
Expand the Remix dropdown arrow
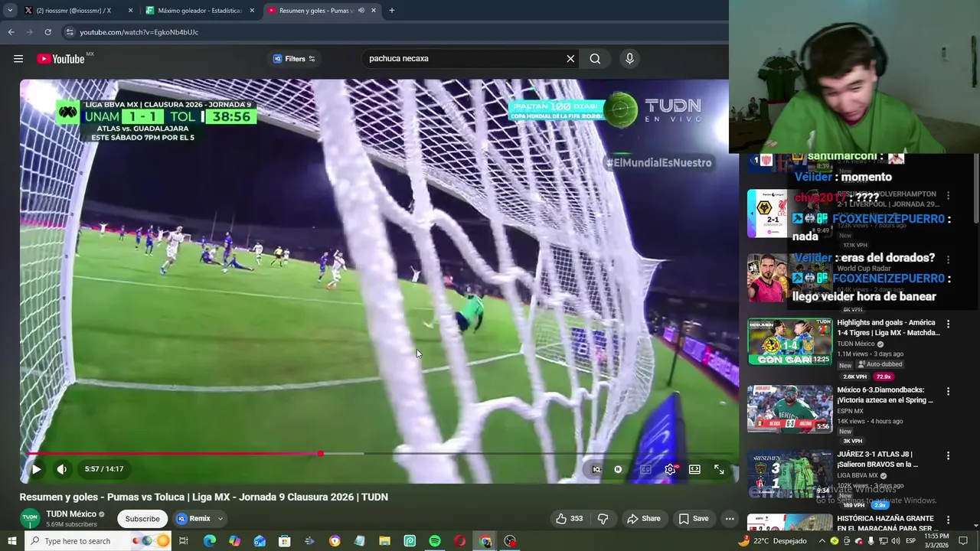[220, 519]
